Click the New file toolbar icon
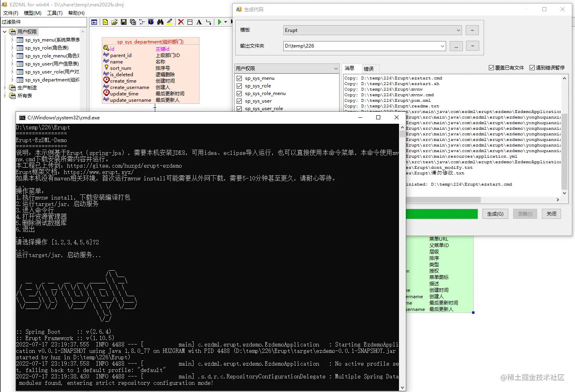This screenshot has height=392, width=575. click(x=105, y=22)
